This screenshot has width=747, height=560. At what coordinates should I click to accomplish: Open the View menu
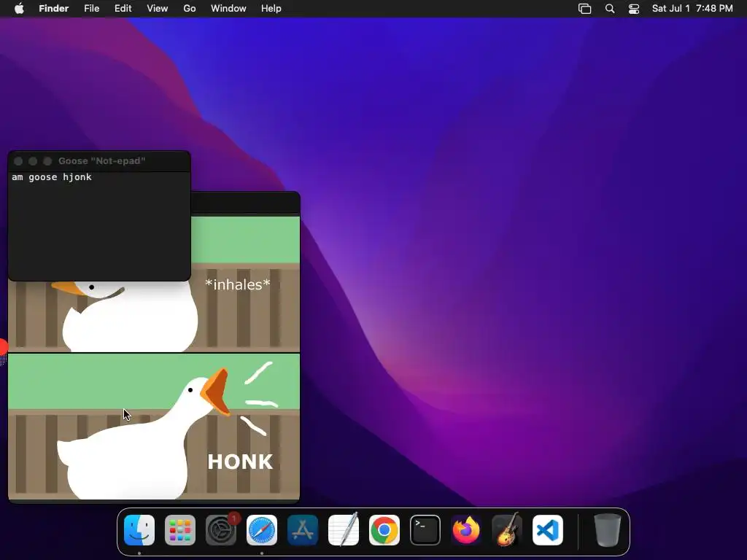[158, 9]
